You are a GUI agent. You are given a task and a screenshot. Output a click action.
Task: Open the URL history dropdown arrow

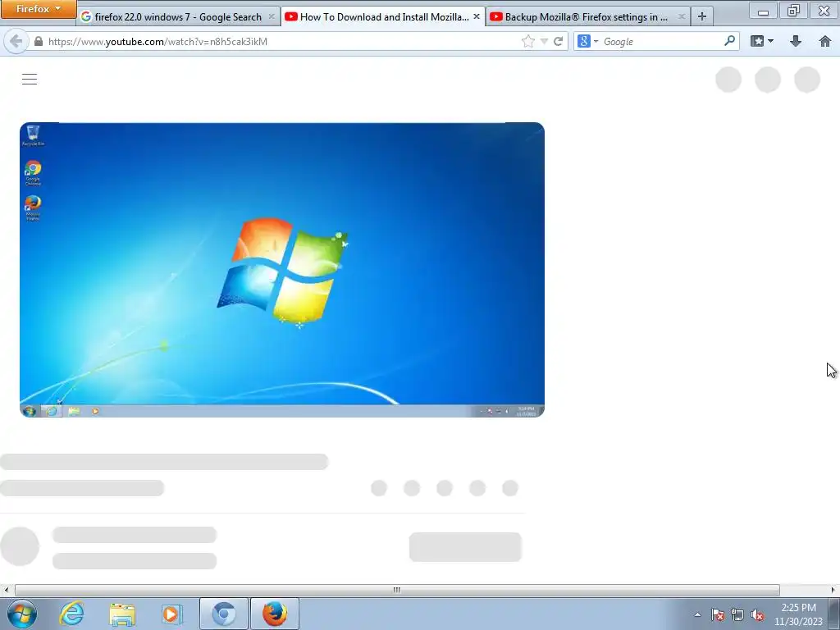coord(544,41)
